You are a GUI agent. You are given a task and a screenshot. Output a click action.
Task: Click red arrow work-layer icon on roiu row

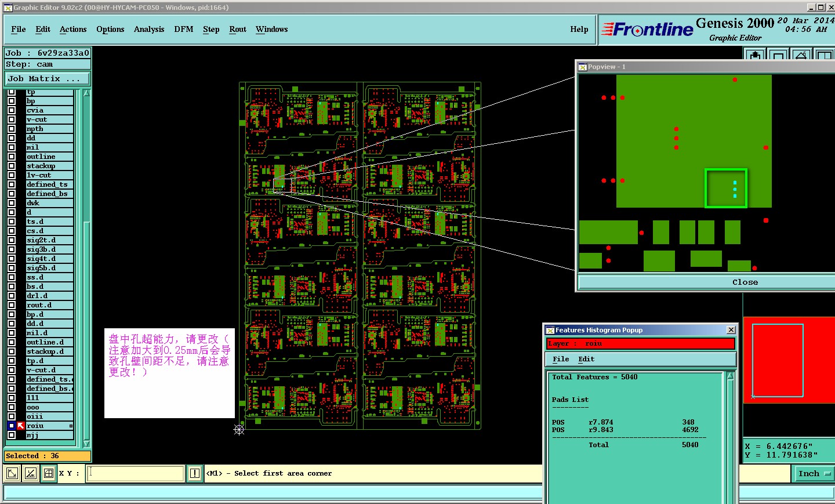[21, 426]
